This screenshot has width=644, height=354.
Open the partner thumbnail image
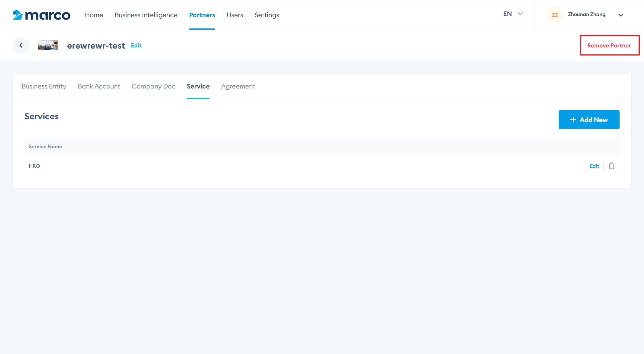(48, 45)
